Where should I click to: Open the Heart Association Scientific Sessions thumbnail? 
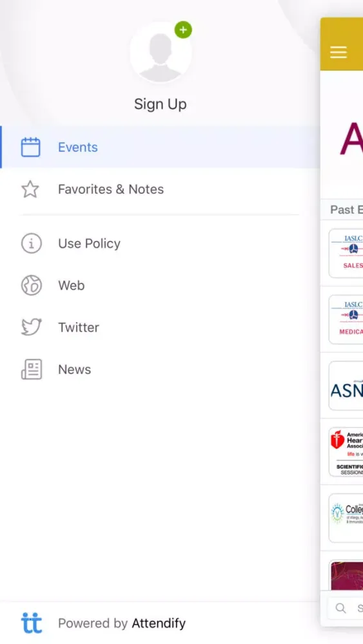pos(346,452)
